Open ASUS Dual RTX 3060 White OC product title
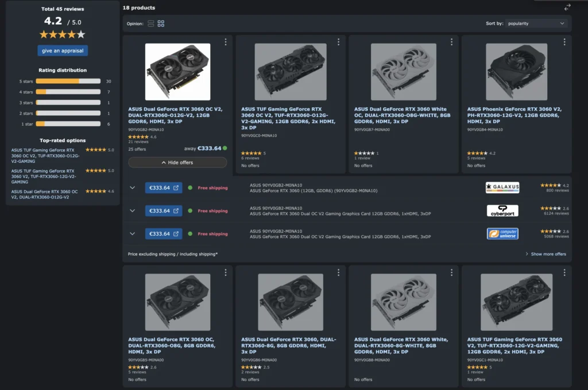588x390 pixels. point(402,115)
